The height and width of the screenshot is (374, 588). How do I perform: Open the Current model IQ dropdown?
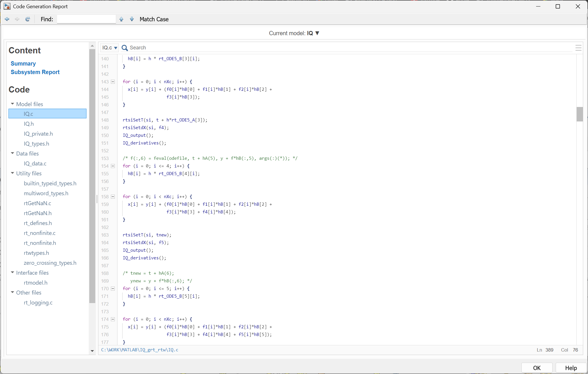(x=313, y=33)
